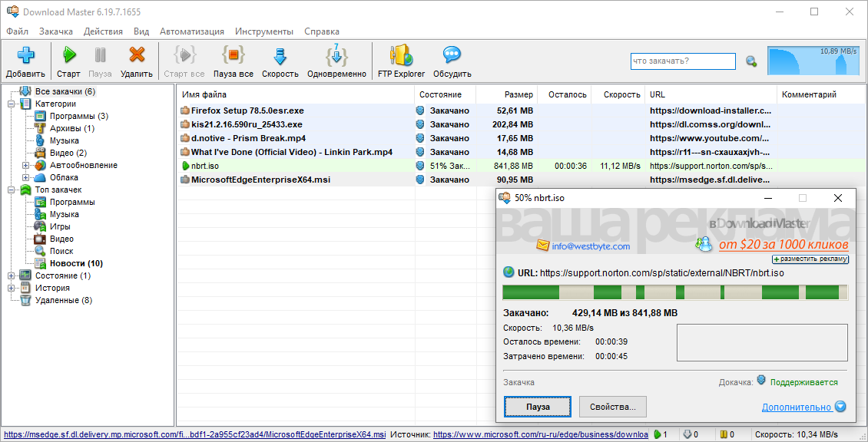This screenshot has width=868, height=442.
Task: Select the Музыка category under Категории
Action: [x=65, y=140]
